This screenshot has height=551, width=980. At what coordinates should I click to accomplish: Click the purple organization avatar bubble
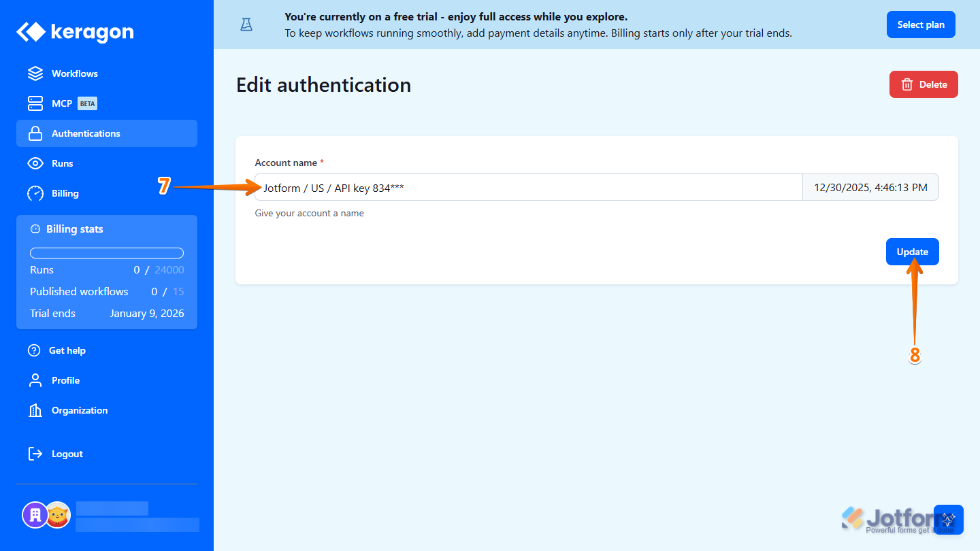tap(35, 515)
